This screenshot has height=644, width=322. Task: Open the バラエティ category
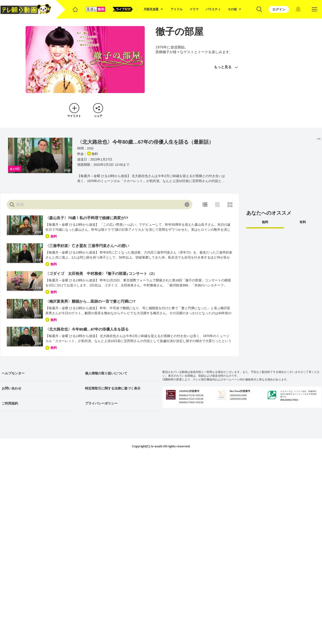(213, 9)
